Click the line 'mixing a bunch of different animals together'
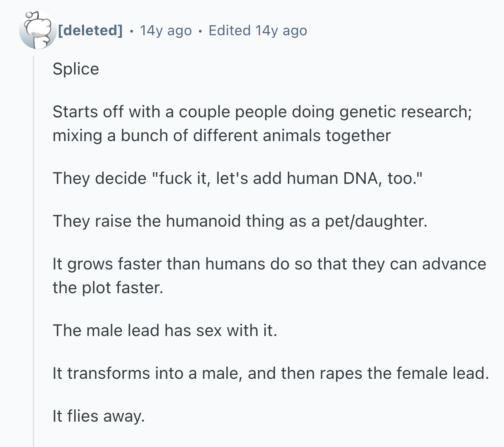Image resolution: width=504 pixels, height=447 pixels. 221,136
